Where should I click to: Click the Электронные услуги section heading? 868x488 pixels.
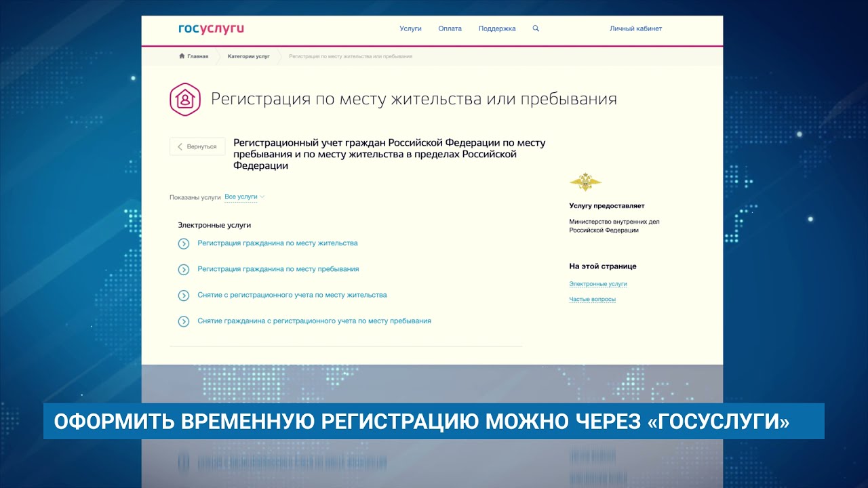tap(214, 225)
